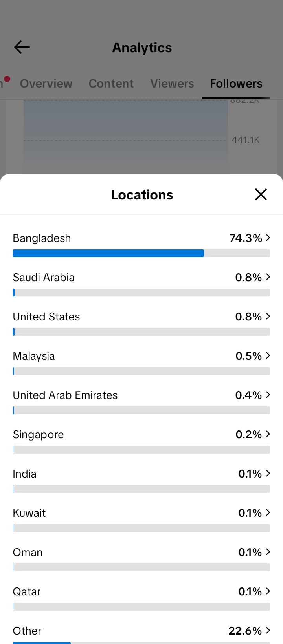Tap Qatar chevron arrow
Screen dimensions: 283x644
pyautogui.click(x=268, y=591)
